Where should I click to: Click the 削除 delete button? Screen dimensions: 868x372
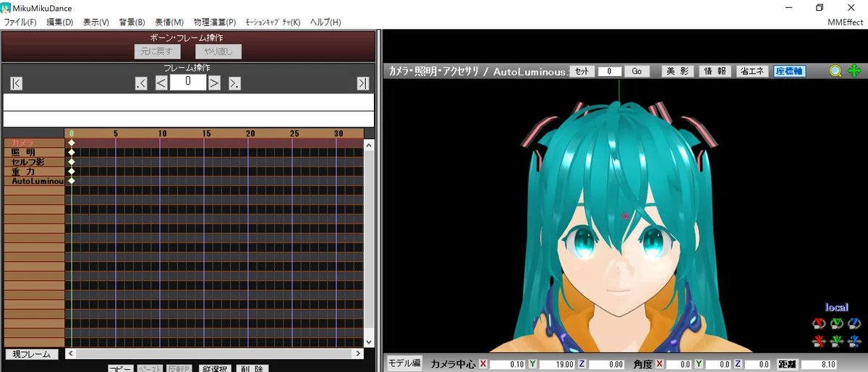[252, 369]
